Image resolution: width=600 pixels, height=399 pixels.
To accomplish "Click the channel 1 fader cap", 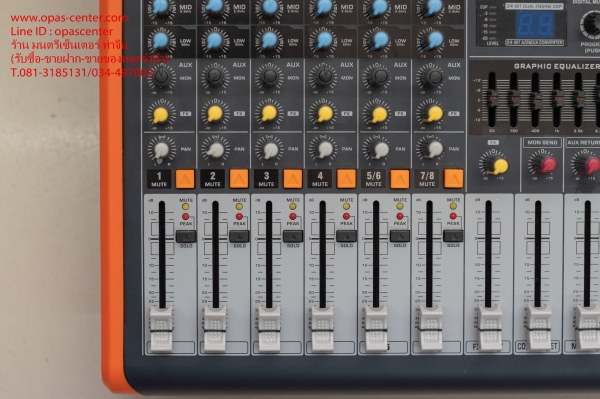I will click(x=161, y=328).
